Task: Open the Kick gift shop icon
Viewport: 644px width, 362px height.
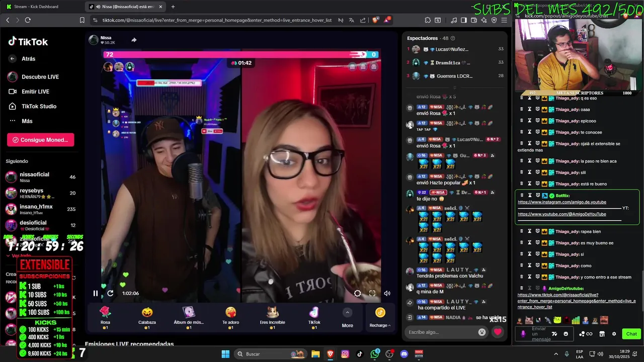Action: (x=602, y=334)
